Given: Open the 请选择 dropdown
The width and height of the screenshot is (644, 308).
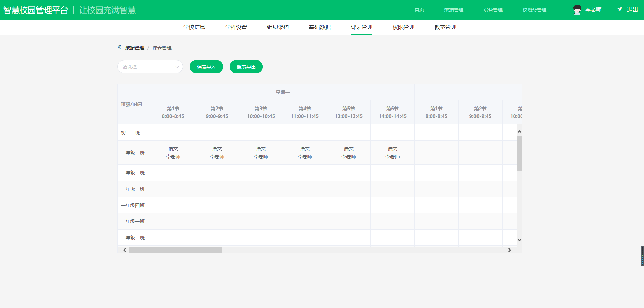Looking at the screenshot, I should coord(150,67).
